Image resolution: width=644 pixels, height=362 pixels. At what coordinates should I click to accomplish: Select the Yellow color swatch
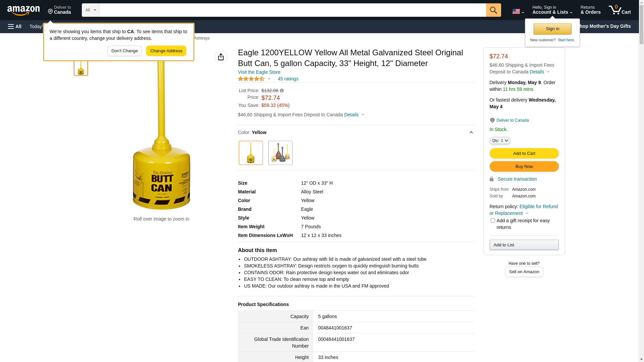point(251,153)
